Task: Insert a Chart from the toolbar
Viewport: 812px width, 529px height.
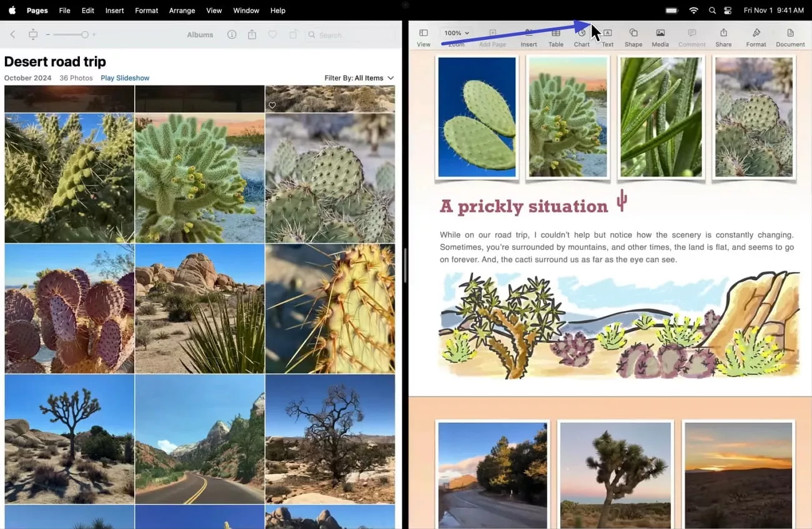Action: click(582, 36)
